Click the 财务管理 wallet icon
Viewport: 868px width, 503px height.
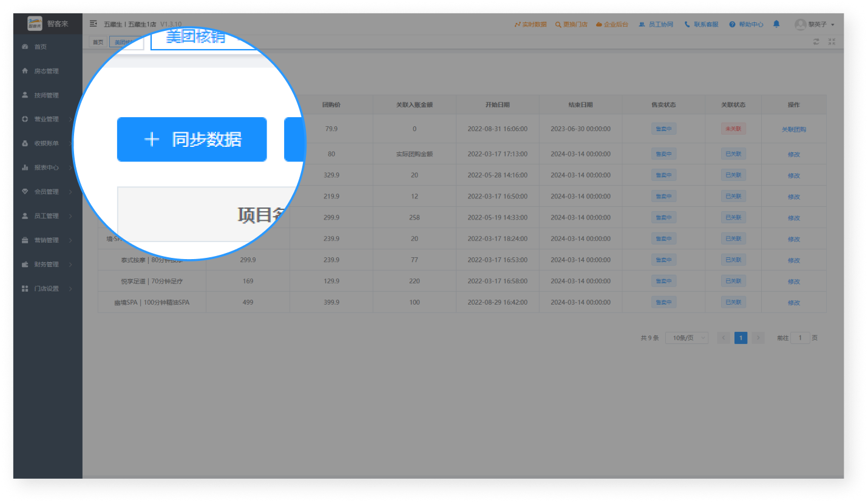coord(25,265)
